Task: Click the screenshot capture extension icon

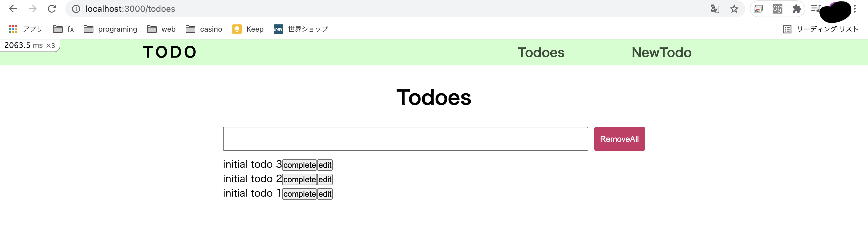Action: click(758, 9)
